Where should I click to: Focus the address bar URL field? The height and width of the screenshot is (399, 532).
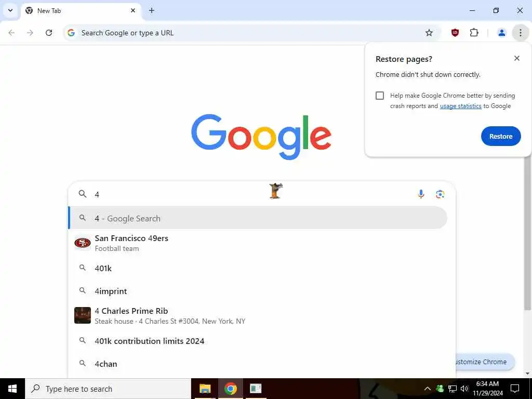[251, 33]
